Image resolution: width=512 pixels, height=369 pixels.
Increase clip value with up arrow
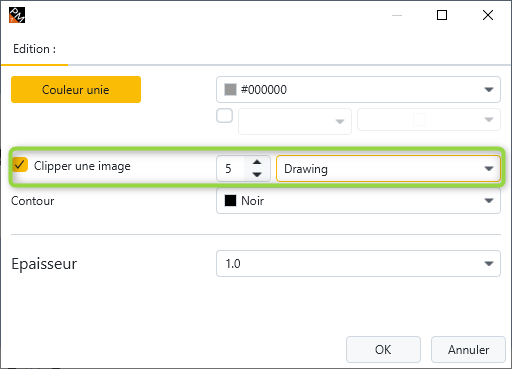tap(257, 162)
